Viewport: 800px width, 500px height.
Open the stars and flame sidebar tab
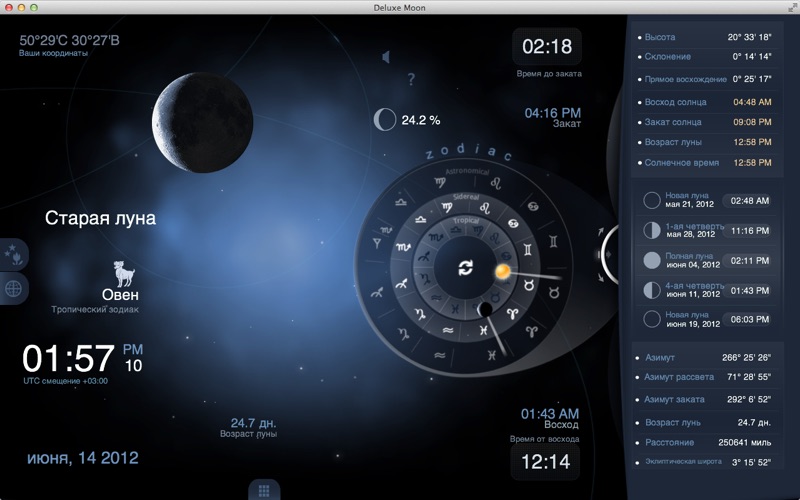pyautogui.click(x=14, y=254)
